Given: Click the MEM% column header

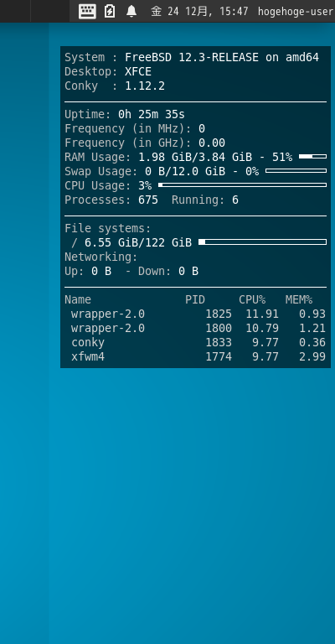Looking at the screenshot, I should coord(299,300).
